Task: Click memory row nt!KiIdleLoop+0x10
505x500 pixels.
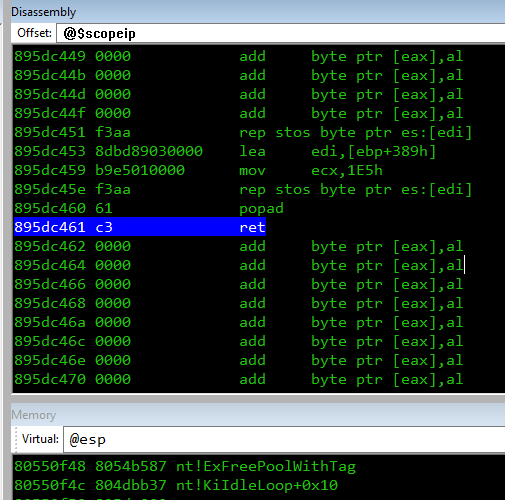Action: coord(176,485)
